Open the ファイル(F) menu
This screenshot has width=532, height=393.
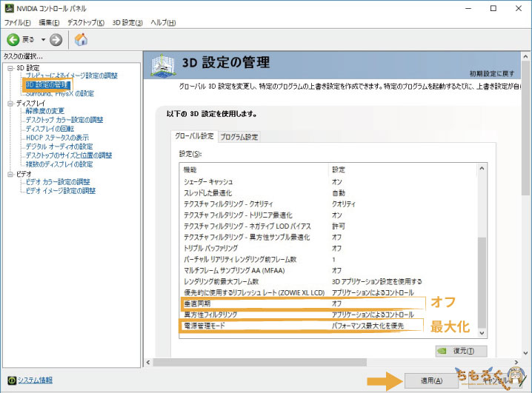point(17,23)
